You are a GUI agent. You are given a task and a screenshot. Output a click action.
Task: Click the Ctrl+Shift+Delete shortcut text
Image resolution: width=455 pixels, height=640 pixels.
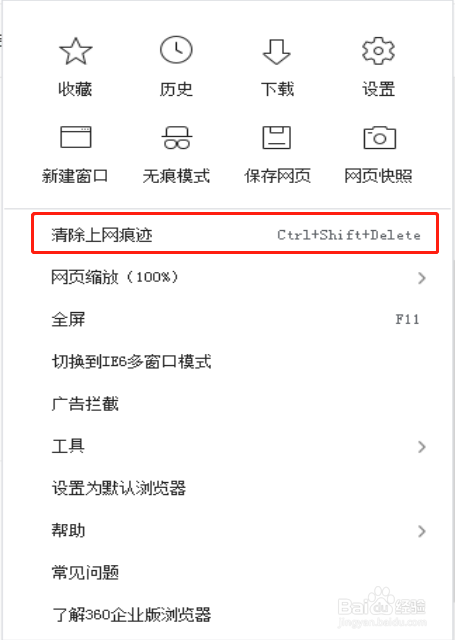point(349,235)
